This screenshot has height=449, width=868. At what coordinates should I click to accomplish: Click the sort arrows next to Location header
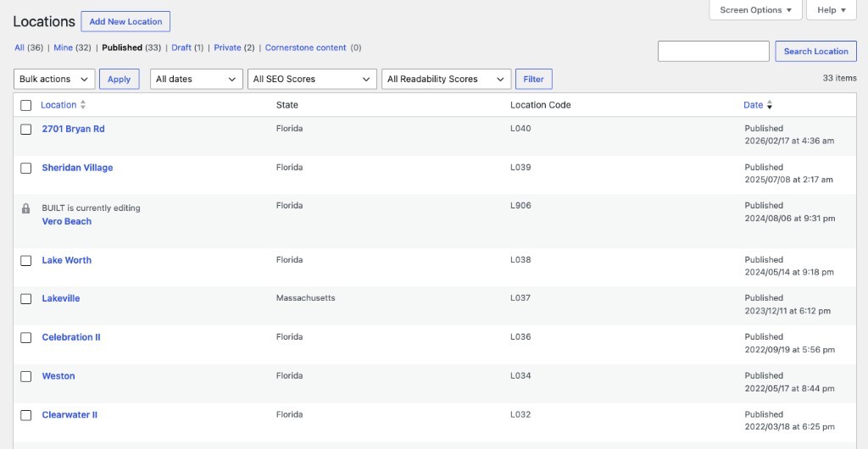point(83,104)
